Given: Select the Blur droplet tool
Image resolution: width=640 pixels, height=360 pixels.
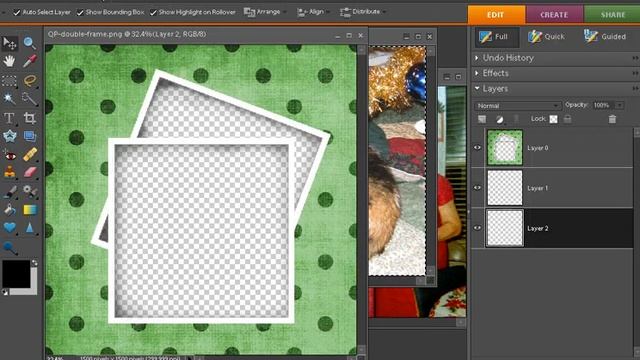Looking at the screenshot, I should pos(29,228).
